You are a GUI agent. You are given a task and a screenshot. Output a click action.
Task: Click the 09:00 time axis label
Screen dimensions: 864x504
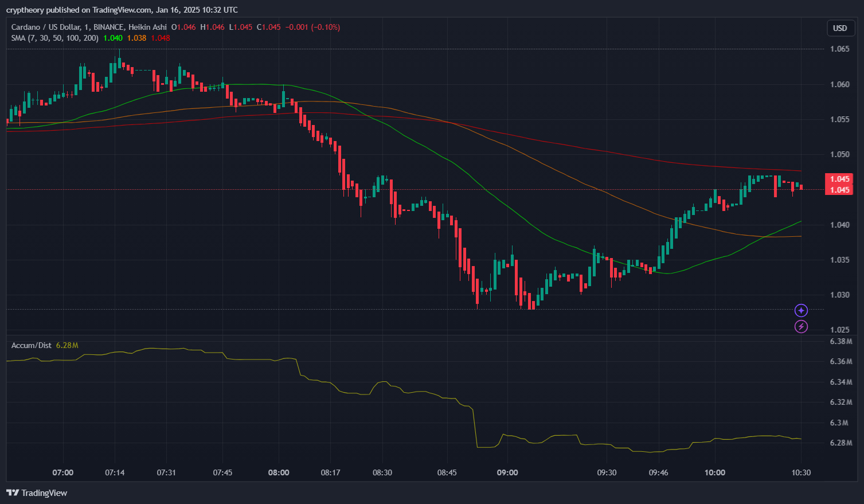[x=507, y=472]
